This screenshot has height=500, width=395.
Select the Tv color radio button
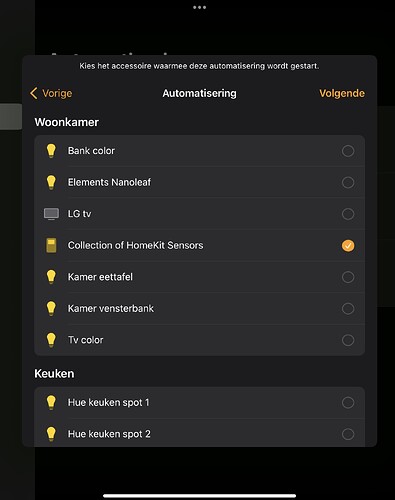[x=348, y=340]
